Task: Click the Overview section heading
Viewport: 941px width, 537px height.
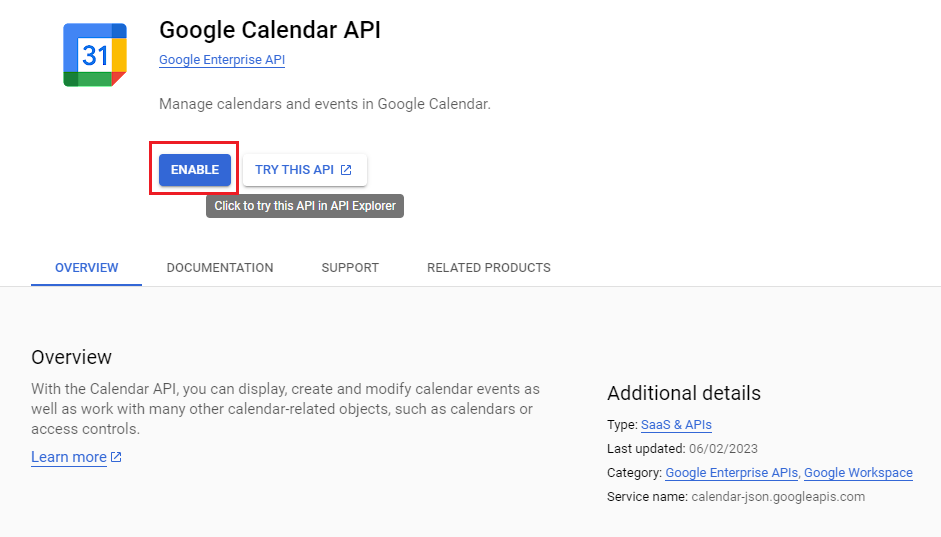Action: click(71, 357)
